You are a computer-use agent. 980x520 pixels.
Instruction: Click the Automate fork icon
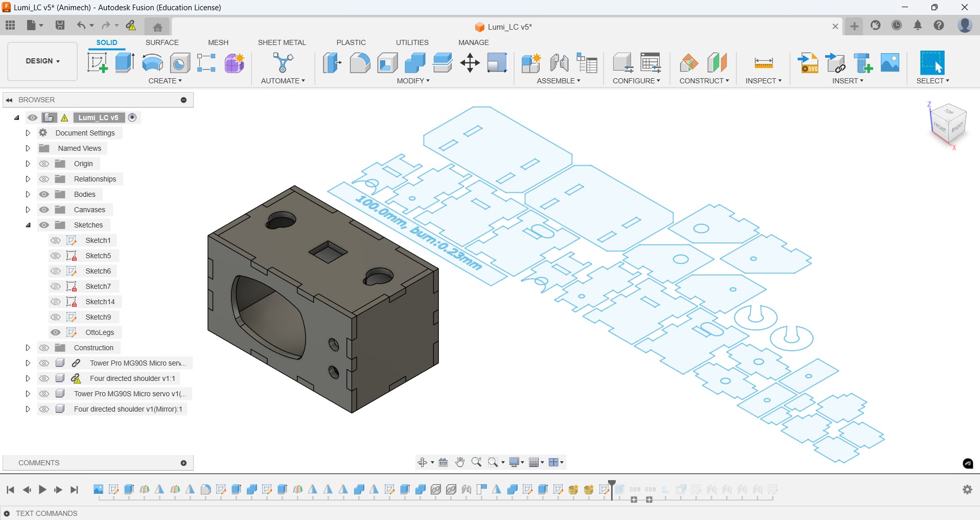click(x=283, y=63)
